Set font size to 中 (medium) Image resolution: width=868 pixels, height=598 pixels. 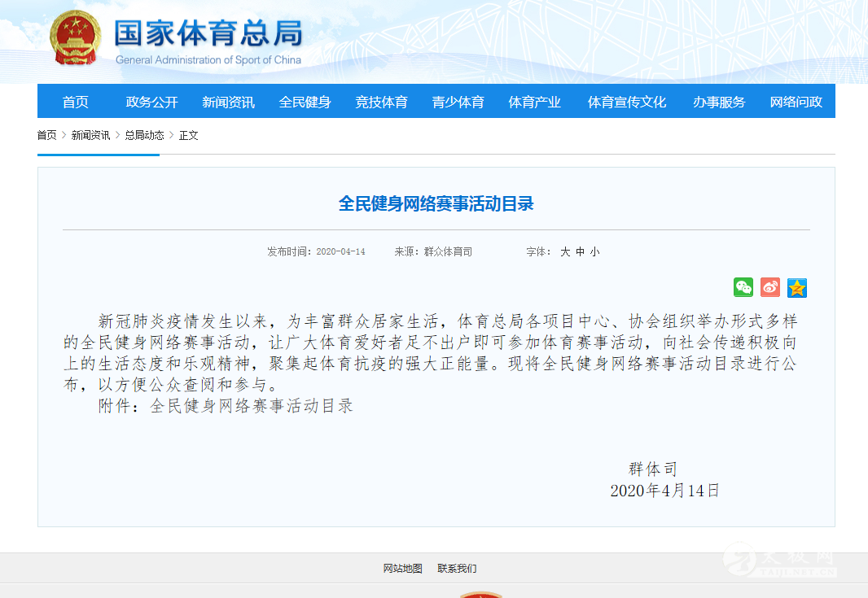(580, 252)
